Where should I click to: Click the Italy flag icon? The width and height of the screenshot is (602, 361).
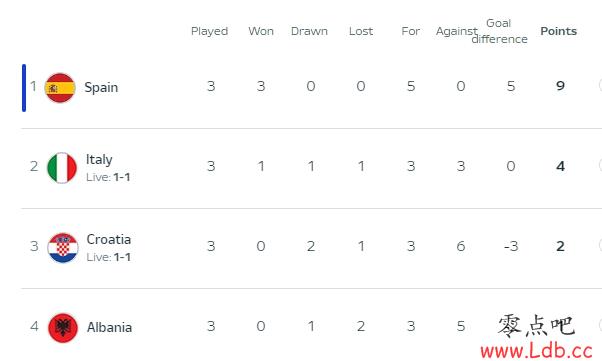62,168
